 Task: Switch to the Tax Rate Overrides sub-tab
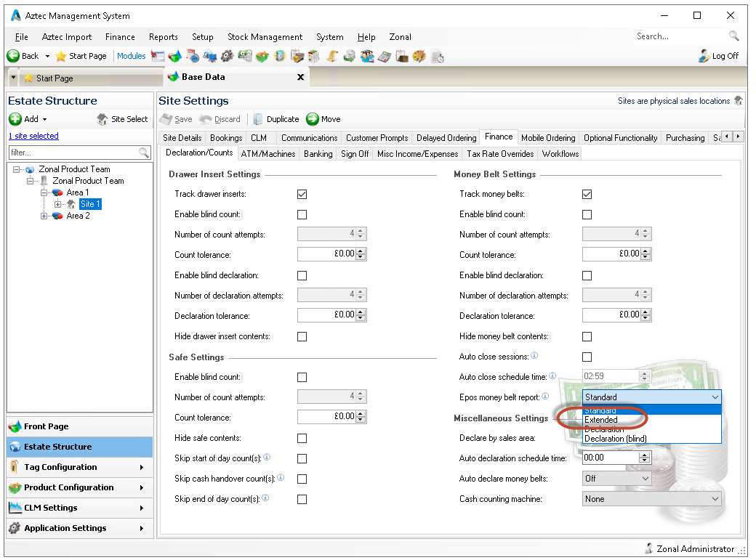(x=500, y=154)
